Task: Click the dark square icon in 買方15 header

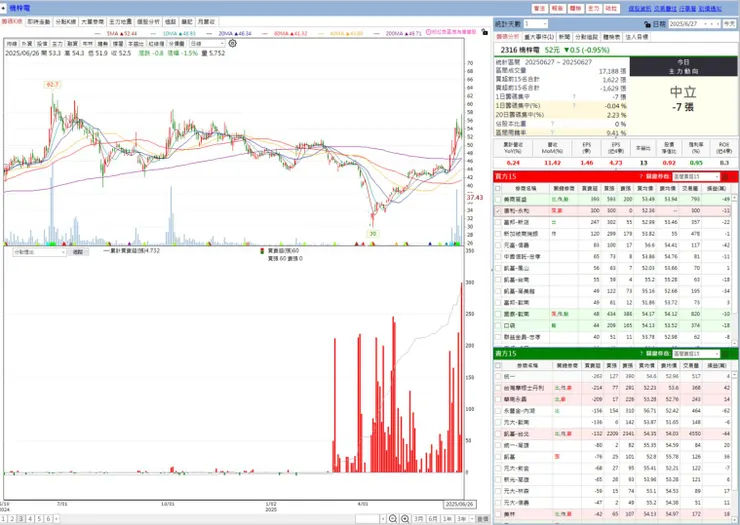Action: [726, 177]
